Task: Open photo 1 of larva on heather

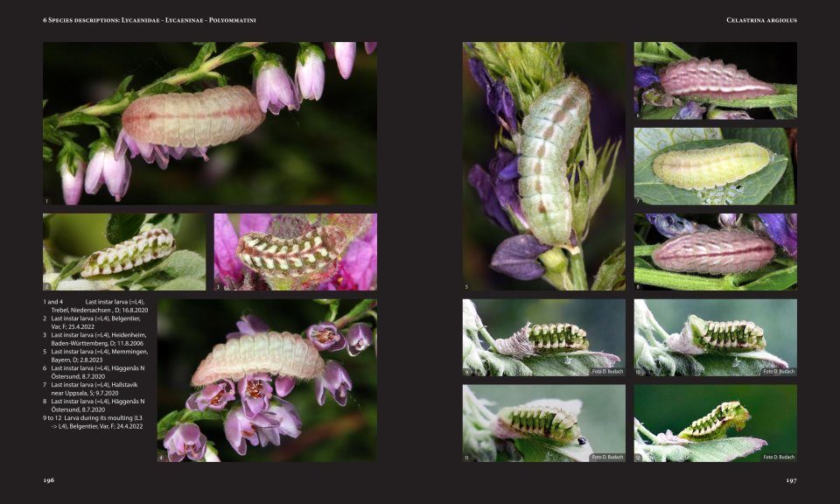Action: [210, 123]
